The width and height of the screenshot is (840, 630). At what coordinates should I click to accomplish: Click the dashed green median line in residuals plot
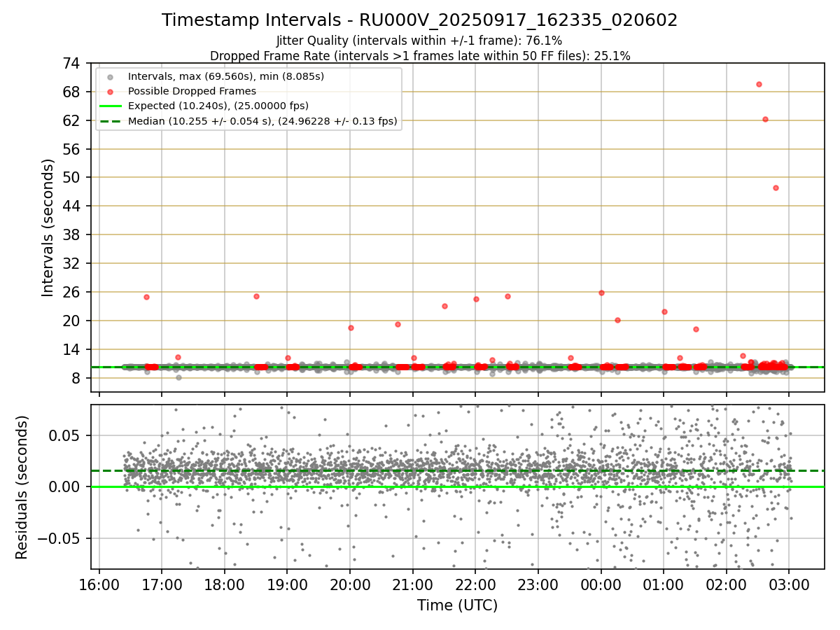pyautogui.click(x=458, y=470)
